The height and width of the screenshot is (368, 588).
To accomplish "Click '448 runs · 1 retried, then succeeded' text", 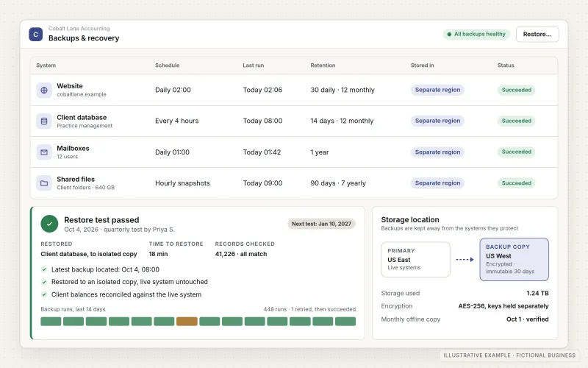I will click(x=309, y=309).
